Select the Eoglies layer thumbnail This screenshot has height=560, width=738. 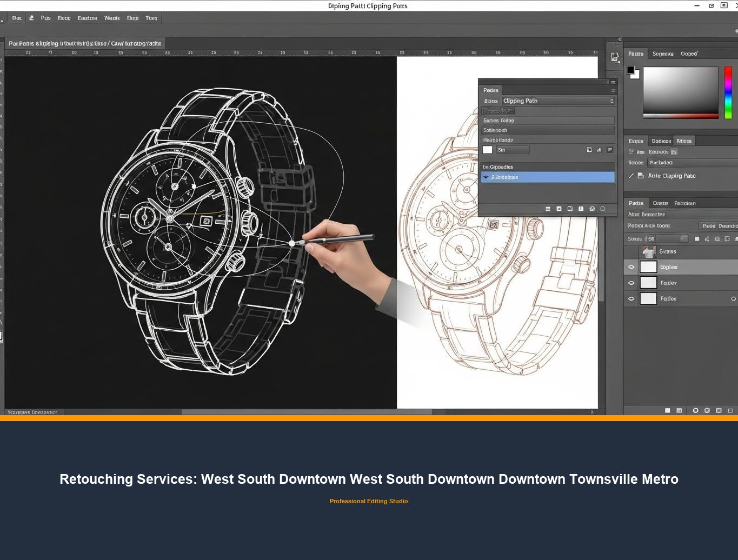tap(648, 267)
